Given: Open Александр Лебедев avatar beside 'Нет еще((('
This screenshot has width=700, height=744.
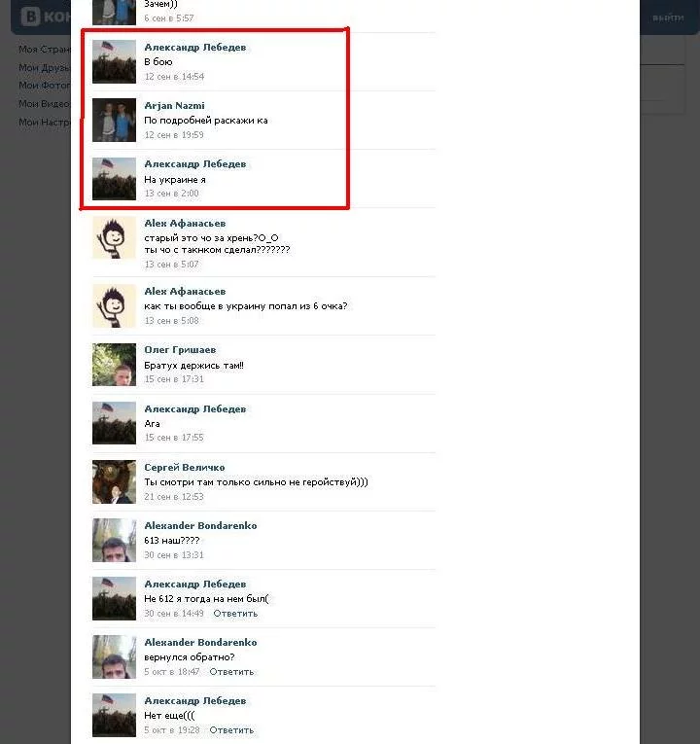Looking at the screenshot, I should click(x=114, y=715).
